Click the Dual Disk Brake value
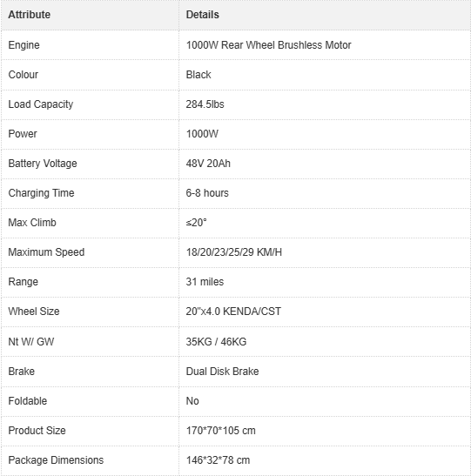This screenshot has width=471, height=476. tap(222, 372)
